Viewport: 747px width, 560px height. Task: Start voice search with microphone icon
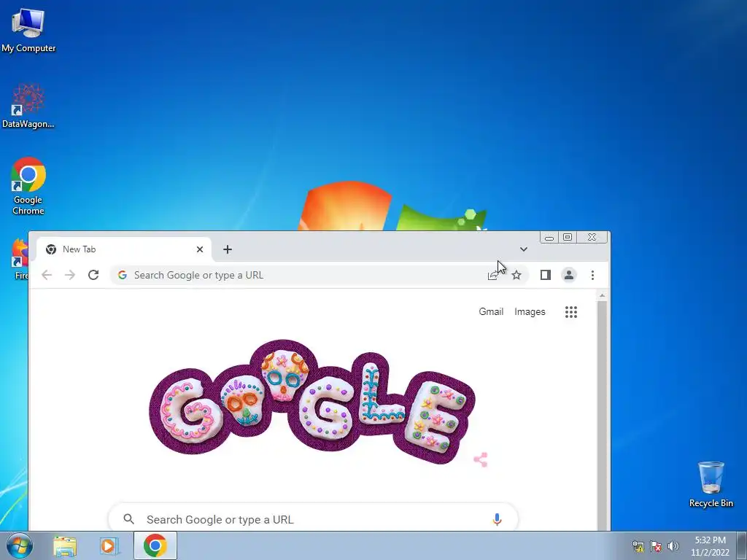[x=497, y=519]
